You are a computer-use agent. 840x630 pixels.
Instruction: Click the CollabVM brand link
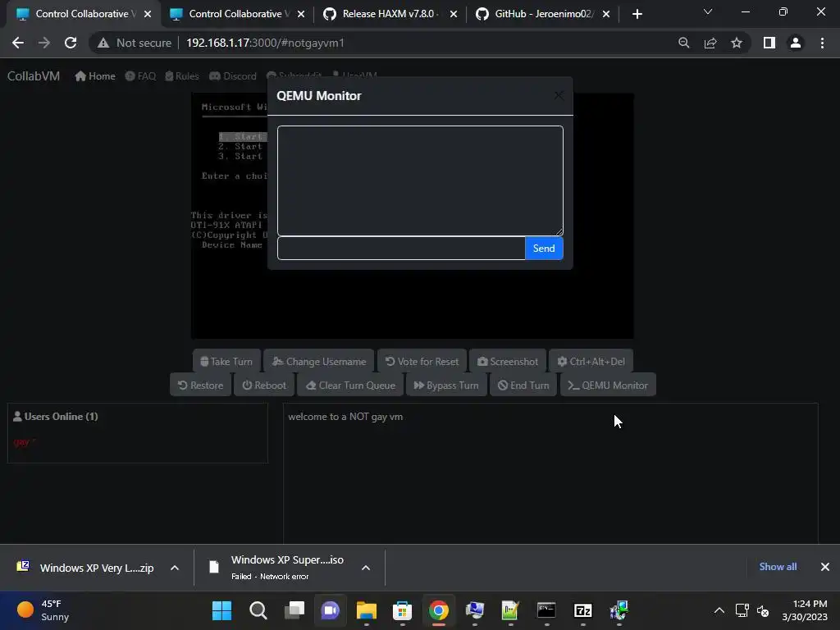33,76
